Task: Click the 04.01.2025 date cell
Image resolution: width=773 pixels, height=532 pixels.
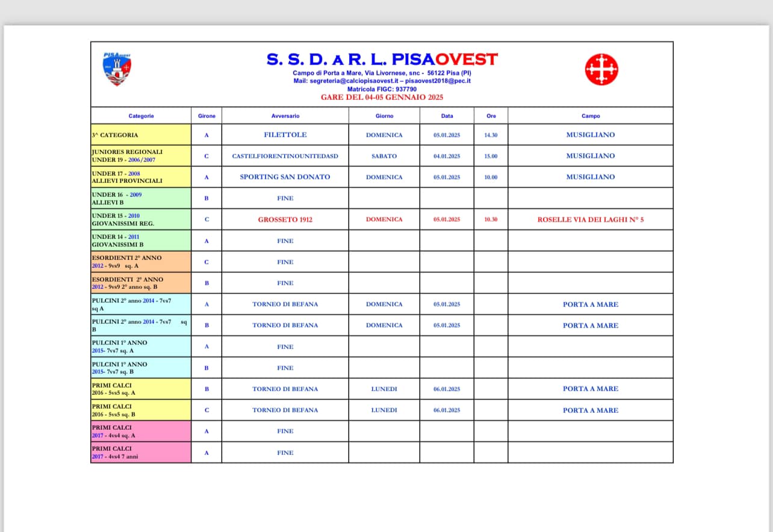Action: coord(447,156)
